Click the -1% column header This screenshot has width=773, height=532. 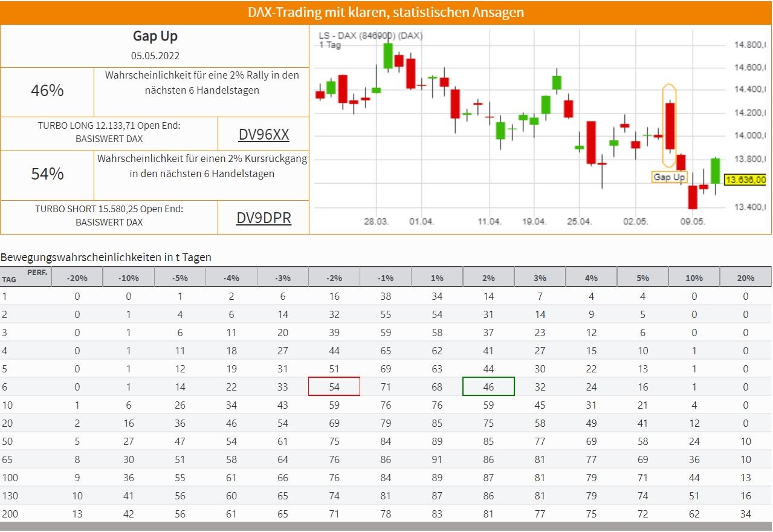pos(386,278)
